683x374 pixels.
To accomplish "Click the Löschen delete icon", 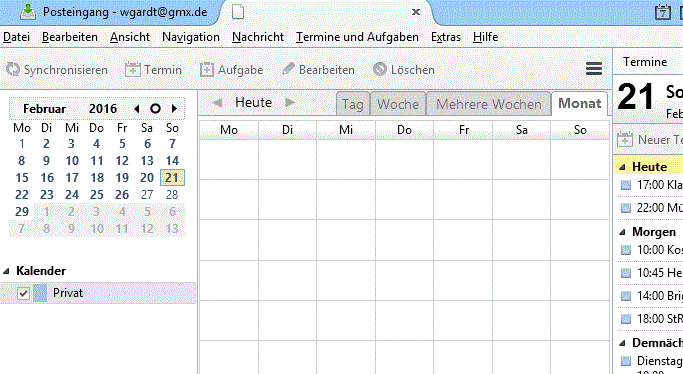I will pos(379,69).
